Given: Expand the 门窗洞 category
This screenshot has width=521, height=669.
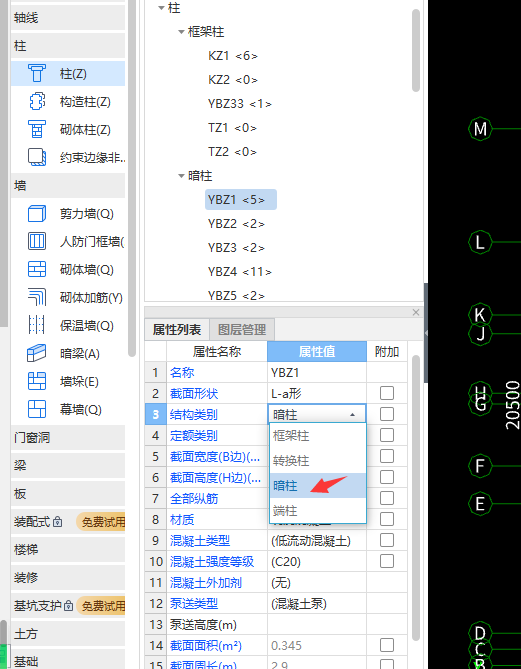Looking at the screenshot, I should point(68,437).
